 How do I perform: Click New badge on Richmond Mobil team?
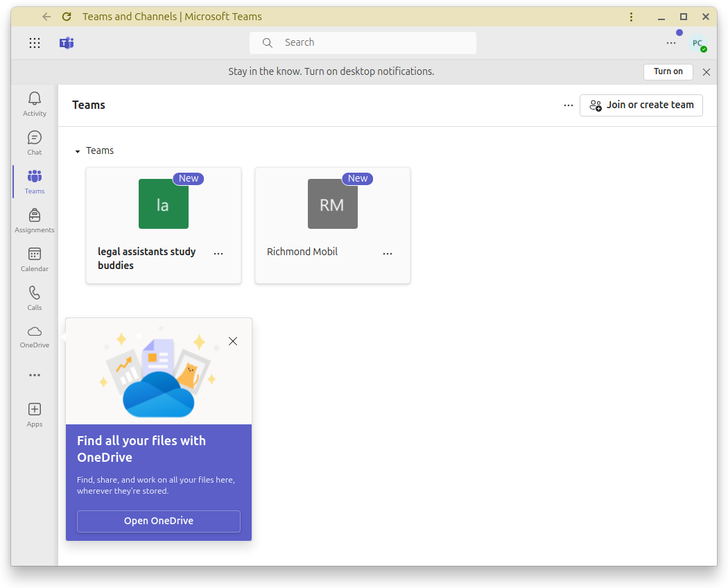pyautogui.click(x=358, y=178)
